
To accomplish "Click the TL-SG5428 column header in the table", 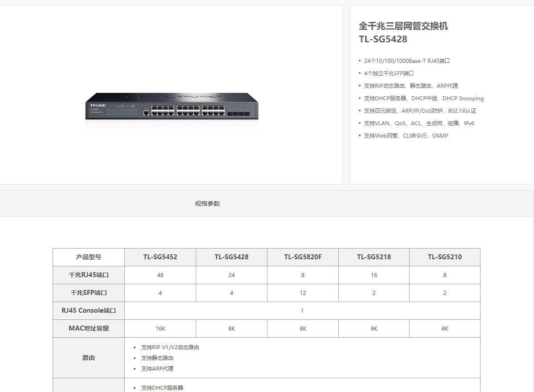I will [232, 257].
